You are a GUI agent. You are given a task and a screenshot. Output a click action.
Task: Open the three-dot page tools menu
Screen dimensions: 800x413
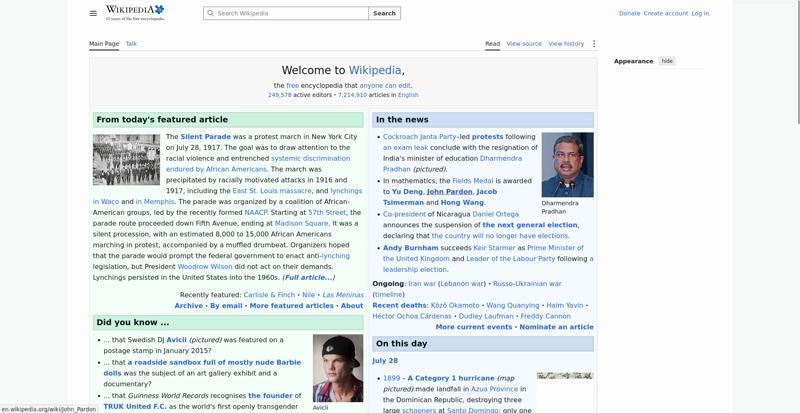coord(594,44)
